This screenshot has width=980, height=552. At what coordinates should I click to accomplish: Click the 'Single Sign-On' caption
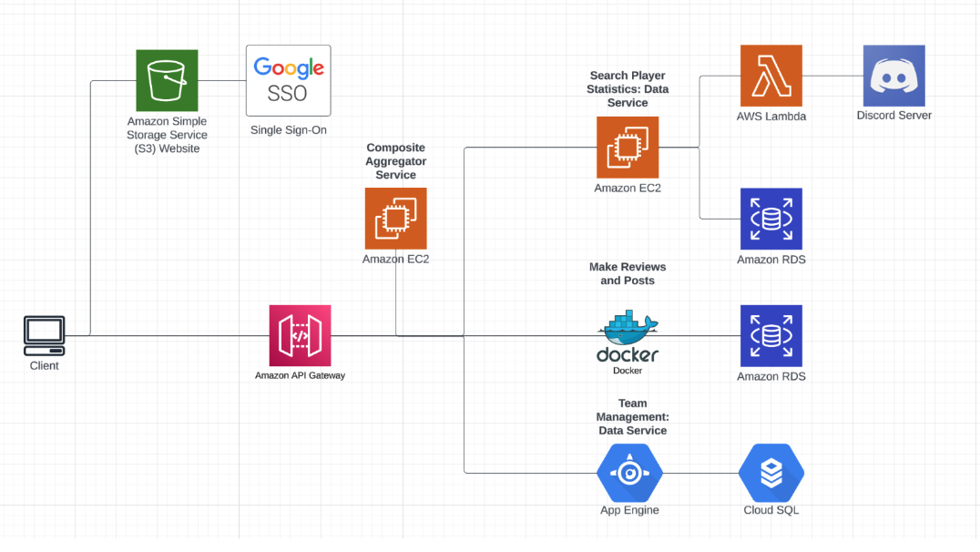click(x=288, y=130)
